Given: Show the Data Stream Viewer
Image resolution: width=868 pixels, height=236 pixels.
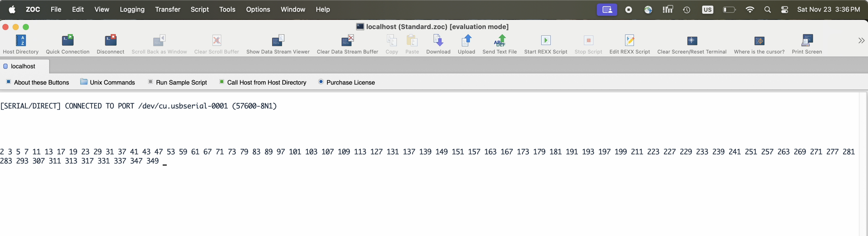Looking at the screenshot, I should click(x=278, y=44).
